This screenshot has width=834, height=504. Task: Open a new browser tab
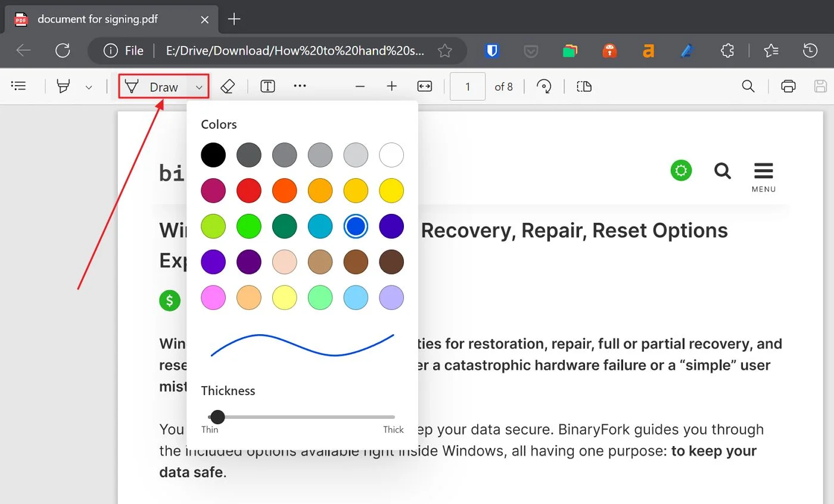tap(234, 19)
